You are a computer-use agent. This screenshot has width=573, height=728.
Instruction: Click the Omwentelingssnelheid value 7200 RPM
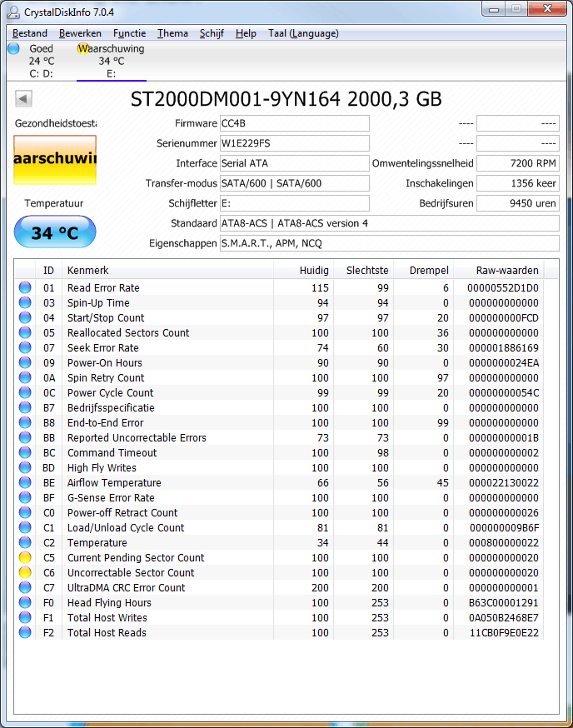(518, 163)
